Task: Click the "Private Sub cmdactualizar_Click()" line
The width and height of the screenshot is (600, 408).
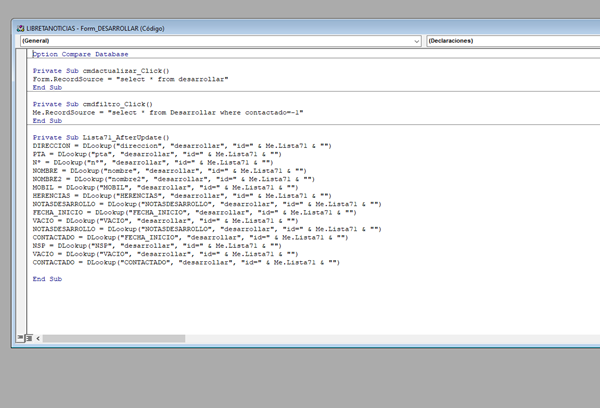Action: (101, 71)
